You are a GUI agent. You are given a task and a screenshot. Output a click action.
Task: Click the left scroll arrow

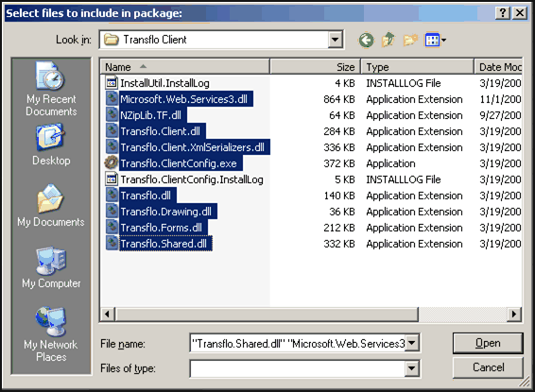click(x=108, y=314)
